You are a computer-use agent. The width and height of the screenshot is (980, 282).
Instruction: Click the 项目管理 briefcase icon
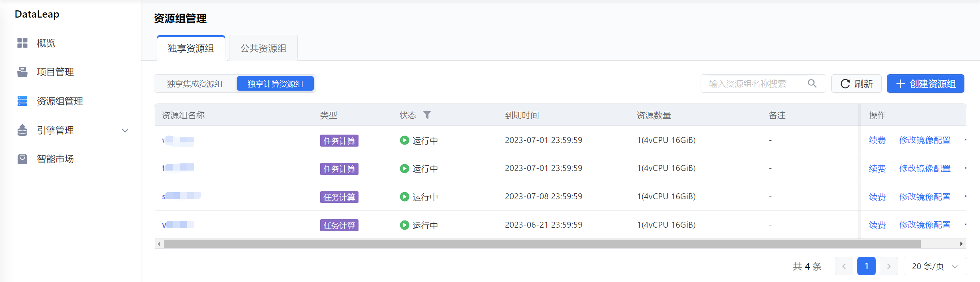pyautogui.click(x=22, y=72)
